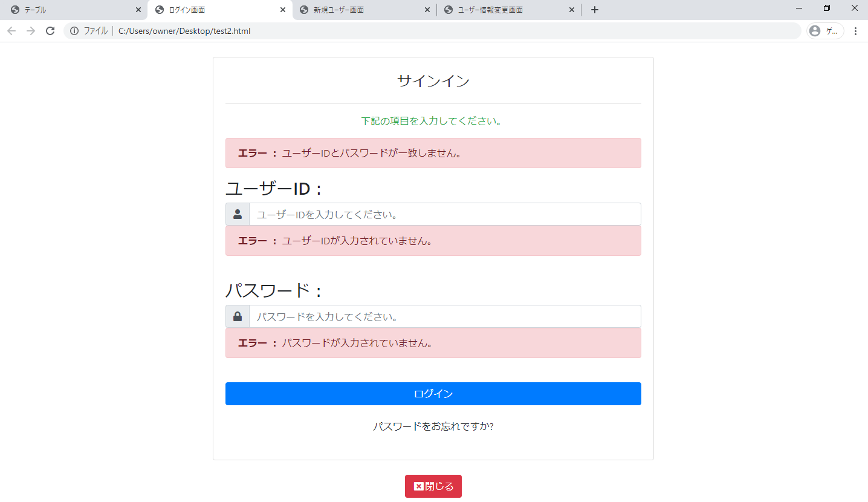Click the address bar URL test2.html
Image resolution: width=868 pixels, height=502 pixels.
[184, 31]
